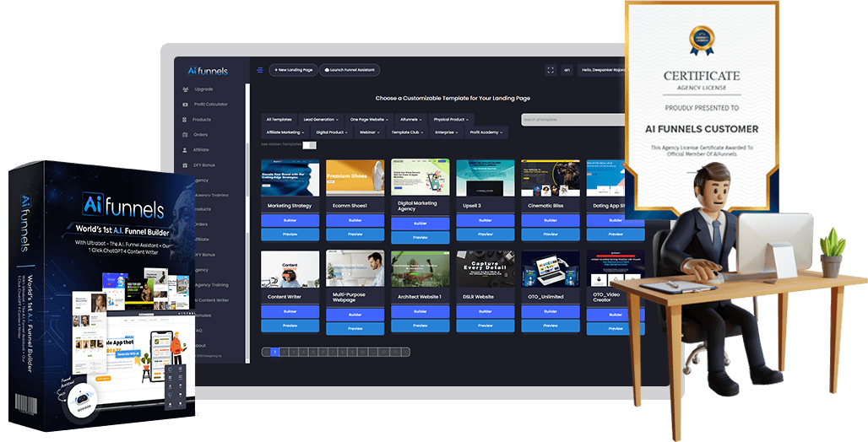Click the hamburger menu icon
This screenshot has height=442, width=868.
(259, 70)
